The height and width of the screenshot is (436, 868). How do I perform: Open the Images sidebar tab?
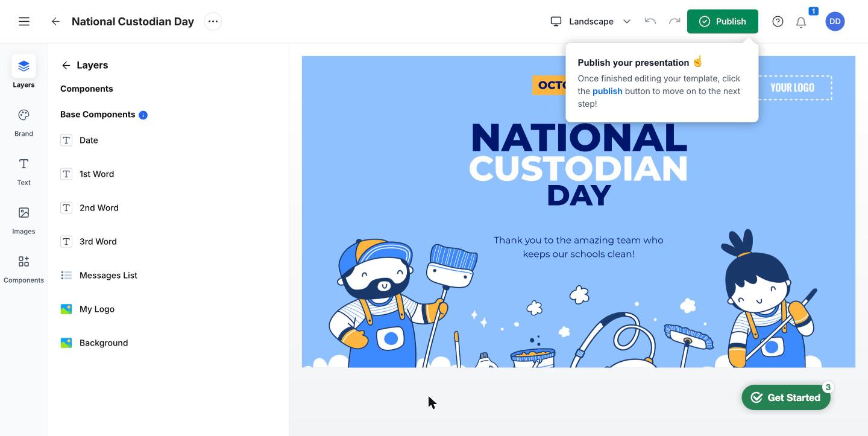click(x=24, y=220)
